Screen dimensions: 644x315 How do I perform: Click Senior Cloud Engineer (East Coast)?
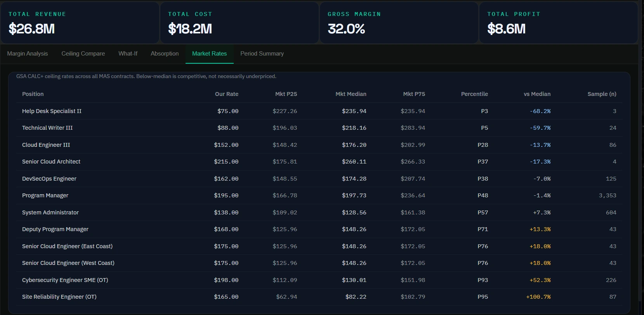68,246
